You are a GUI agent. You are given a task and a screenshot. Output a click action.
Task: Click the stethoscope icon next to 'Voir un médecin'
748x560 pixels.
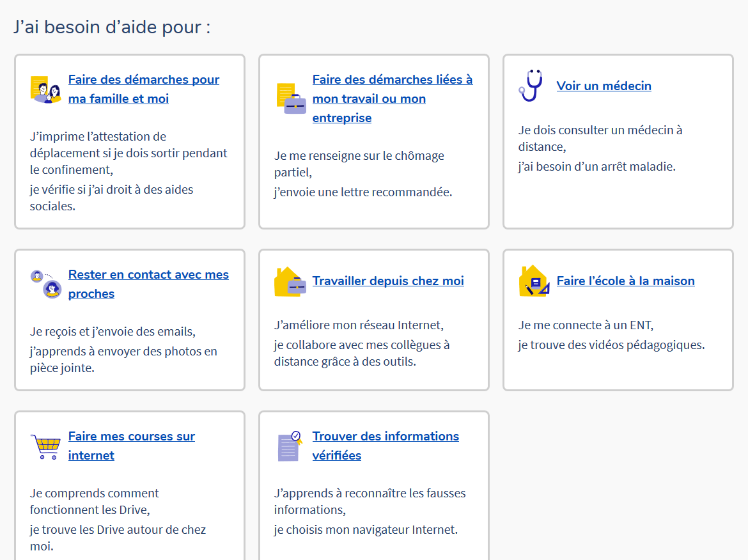click(531, 86)
